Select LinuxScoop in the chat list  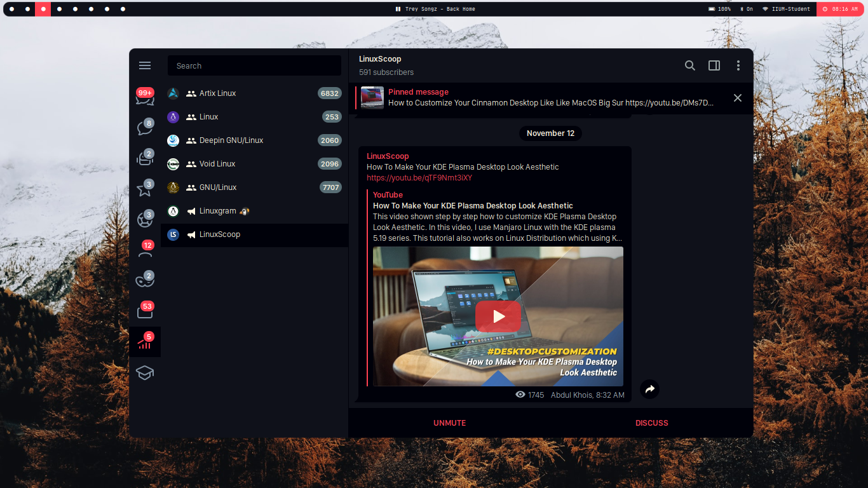tap(254, 234)
